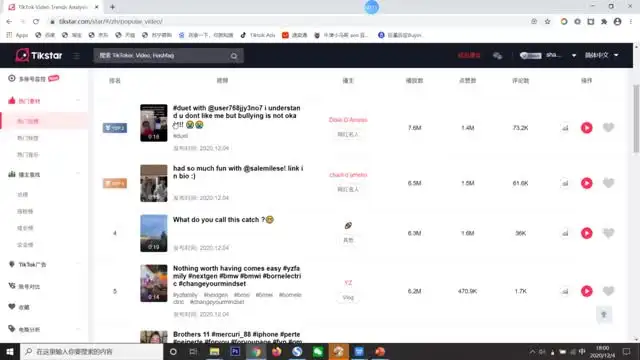Open analytics chart for 'What do you call this catch'
640x360 pixels.
[565, 233]
